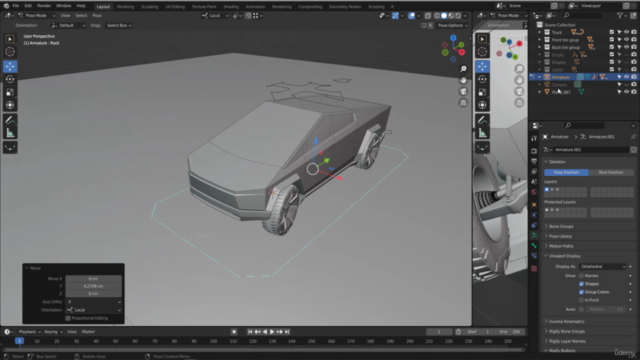Toggle eye visibility of Front tire group

[x=627, y=40]
